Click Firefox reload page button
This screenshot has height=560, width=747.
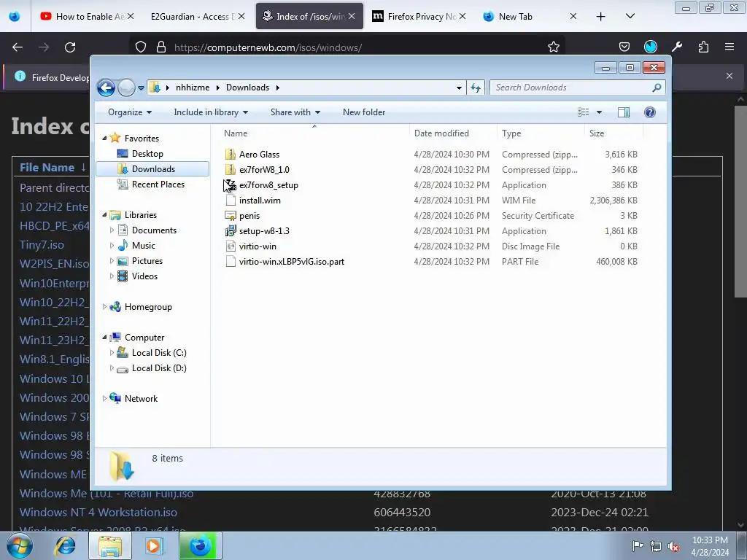pyautogui.click(x=70, y=47)
